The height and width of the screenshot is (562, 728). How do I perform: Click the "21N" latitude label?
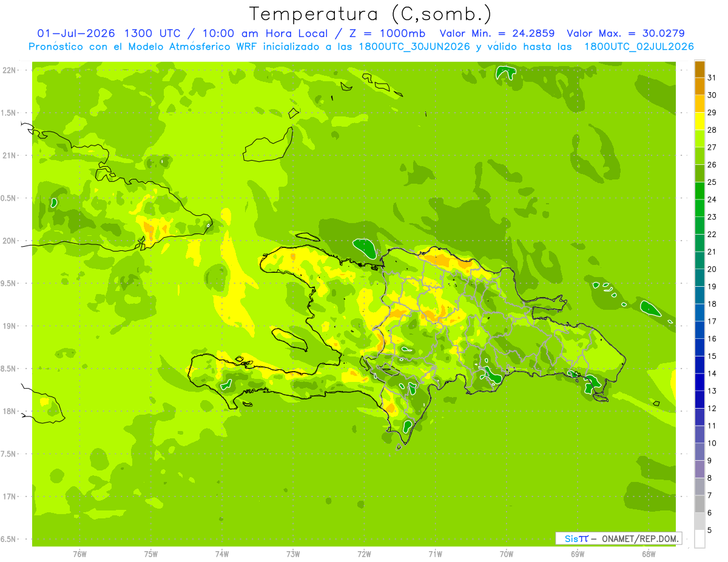(10, 155)
